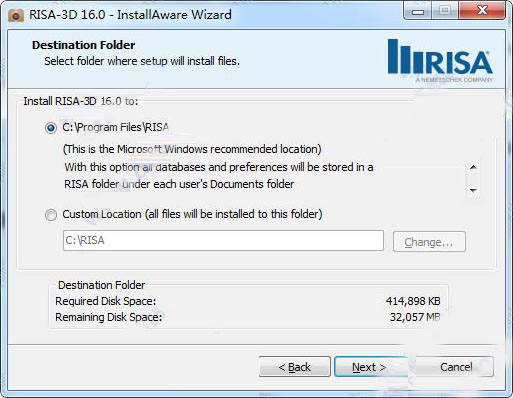Image resolution: width=513 pixels, height=398 pixels.
Task: Click the Microsoft Windows recommended location note
Action: [x=192, y=149]
